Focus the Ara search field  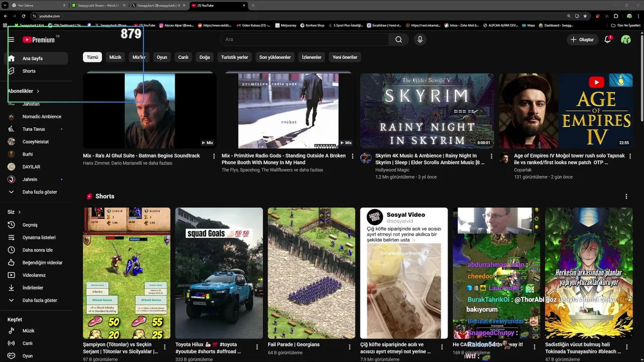coord(304,39)
